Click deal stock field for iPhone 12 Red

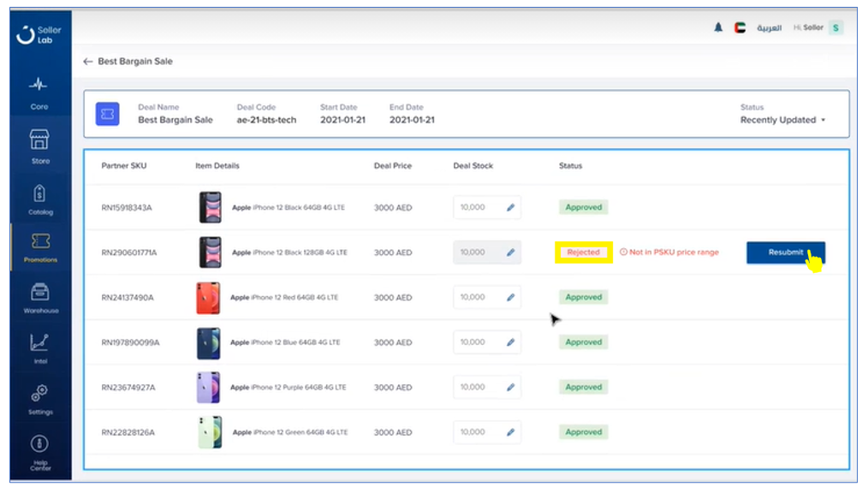pyautogui.click(x=486, y=297)
